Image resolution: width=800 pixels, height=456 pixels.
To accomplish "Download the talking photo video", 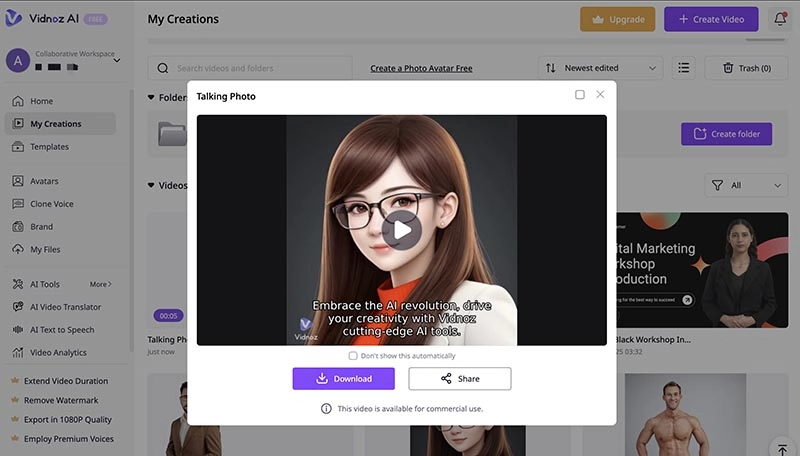I will [343, 379].
